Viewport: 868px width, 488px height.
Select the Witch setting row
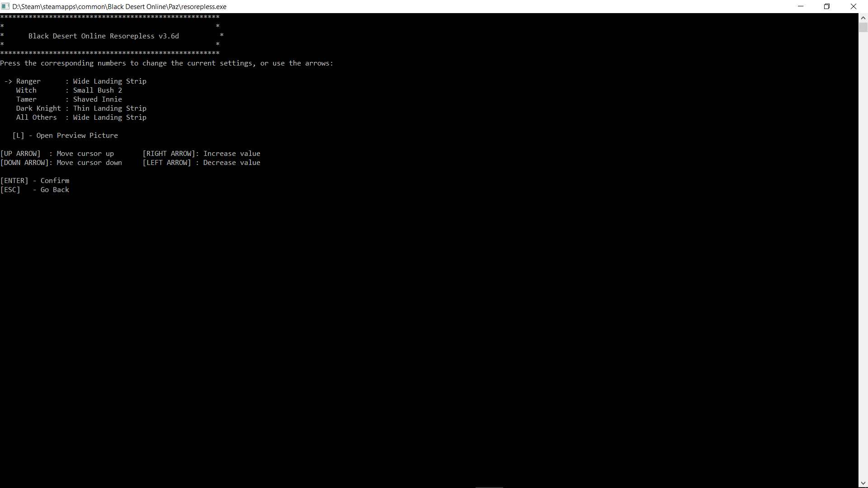tap(26, 90)
